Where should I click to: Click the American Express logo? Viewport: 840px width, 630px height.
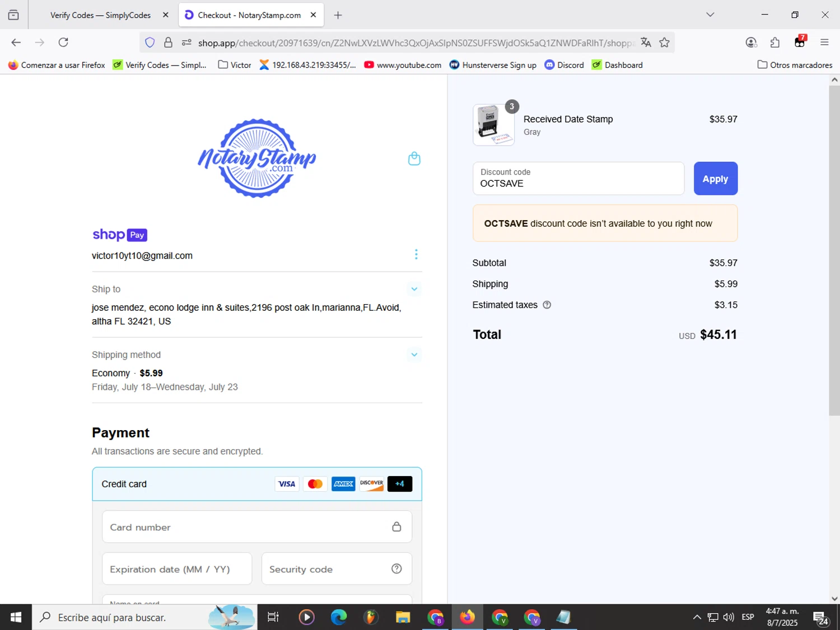pyautogui.click(x=343, y=484)
